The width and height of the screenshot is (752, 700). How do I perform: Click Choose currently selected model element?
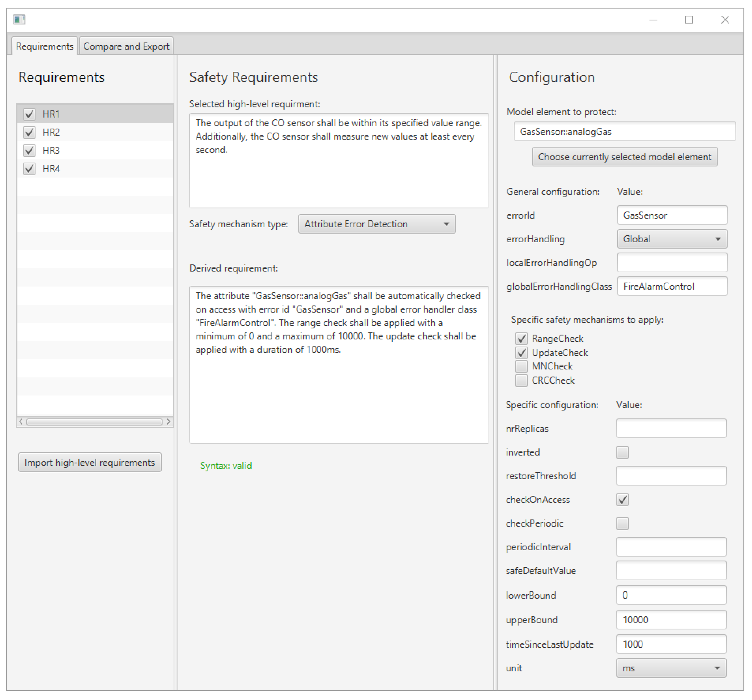tap(625, 157)
